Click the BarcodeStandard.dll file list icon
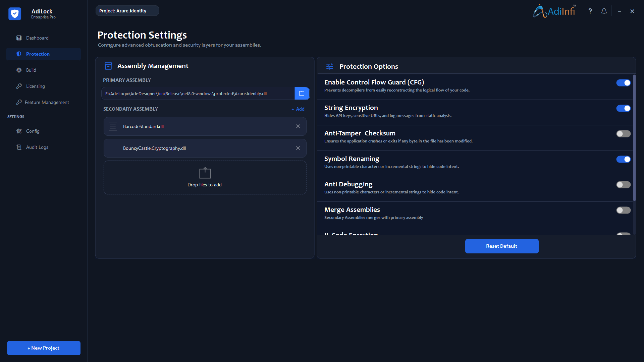Viewport: 644px width, 362px height. 113,126
